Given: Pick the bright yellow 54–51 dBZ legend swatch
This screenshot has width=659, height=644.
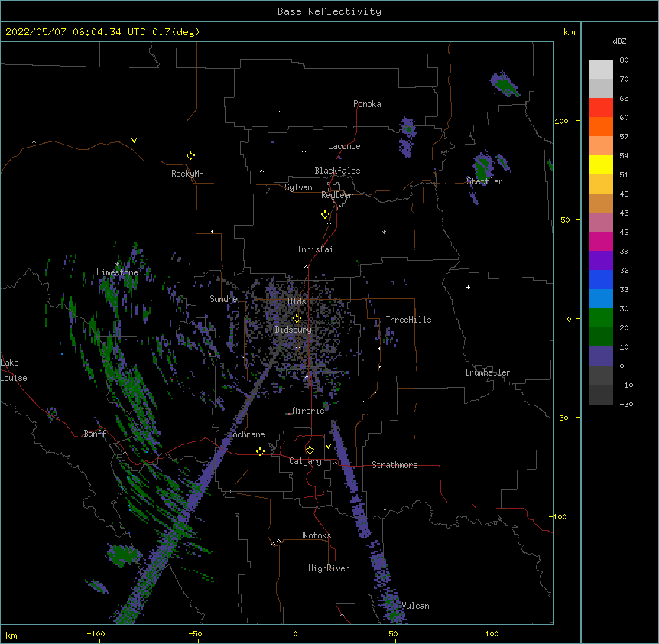Looking at the screenshot, I should [601, 164].
